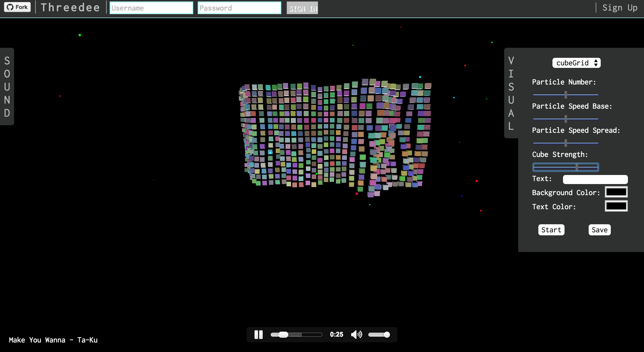The image size is (644, 352).
Task: Adjust the Cube Strength slider
Action: coord(566,167)
